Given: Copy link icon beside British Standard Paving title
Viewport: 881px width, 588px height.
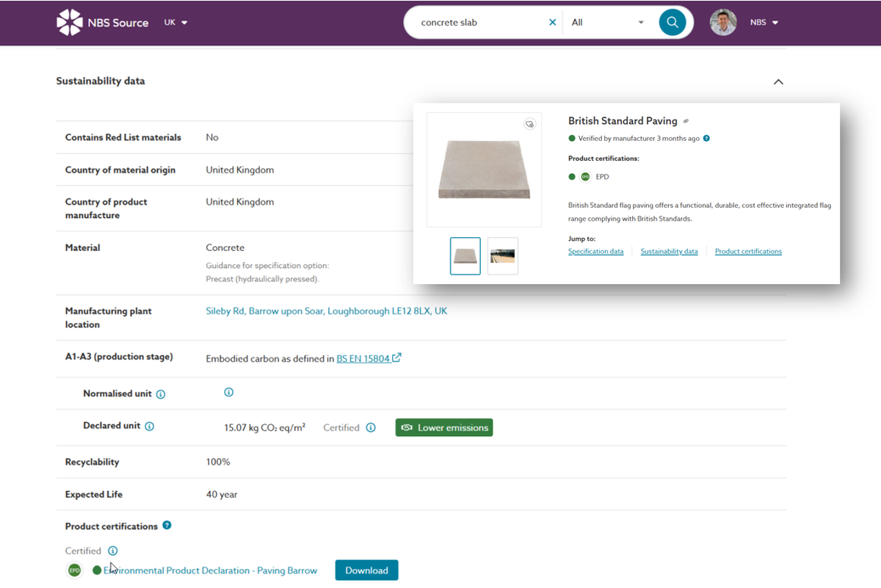Looking at the screenshot, I should (x=686, y=121).
